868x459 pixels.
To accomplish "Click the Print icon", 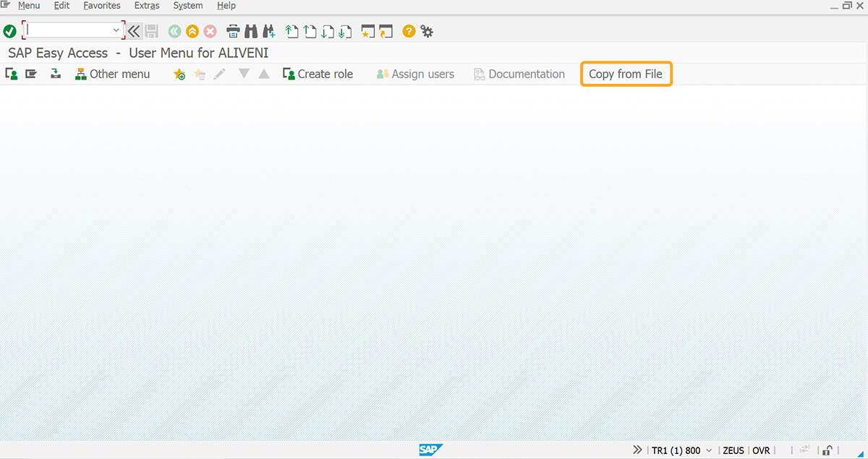I will click(233, 31).
